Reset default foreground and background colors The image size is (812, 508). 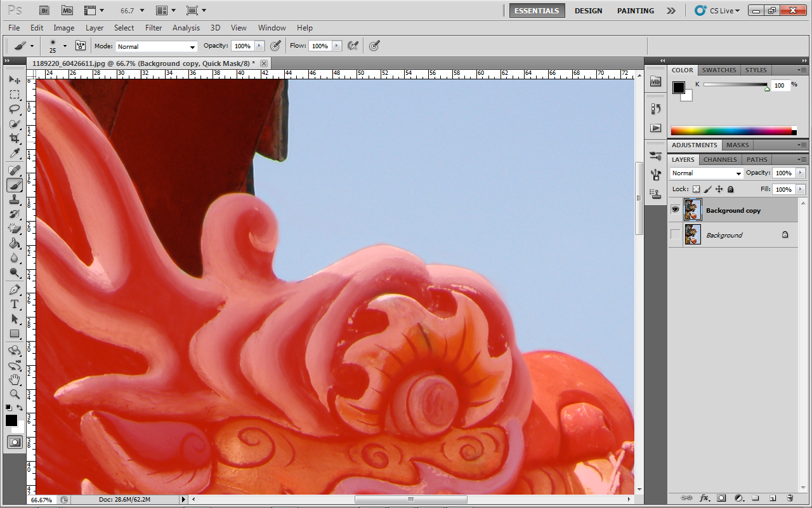coord(8,408)
